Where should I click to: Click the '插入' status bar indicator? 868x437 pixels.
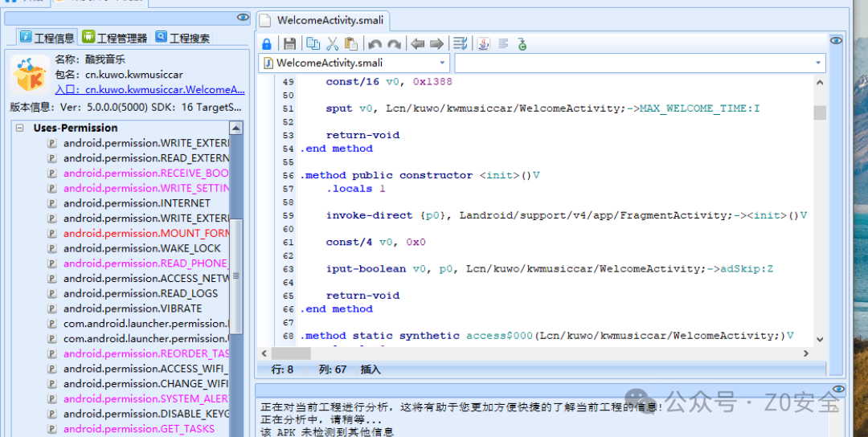(x=371, y=369)
